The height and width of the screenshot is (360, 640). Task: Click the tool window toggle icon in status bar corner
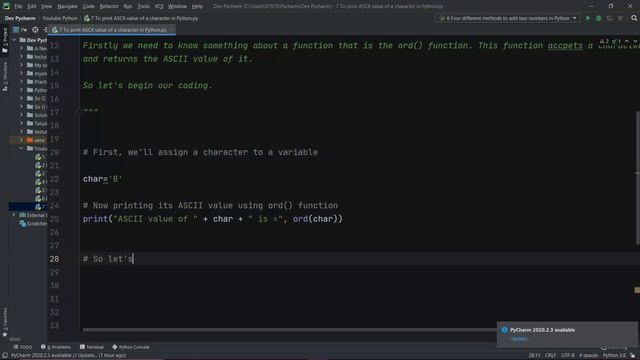click(x=4, y=356)
